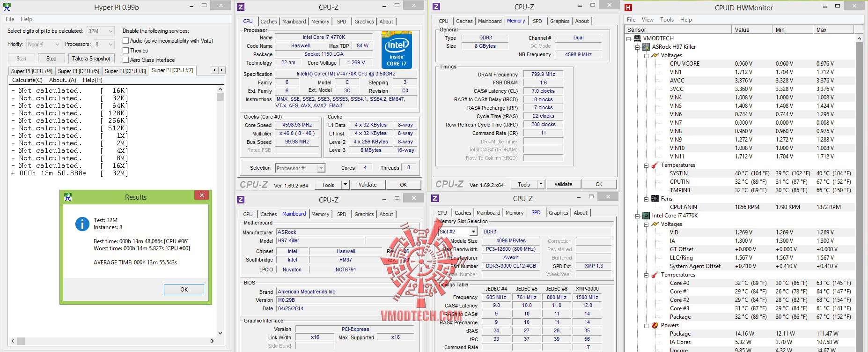Toggle the Themes checkbox
The height and width of the screenshot is (352, 868).
125,50
